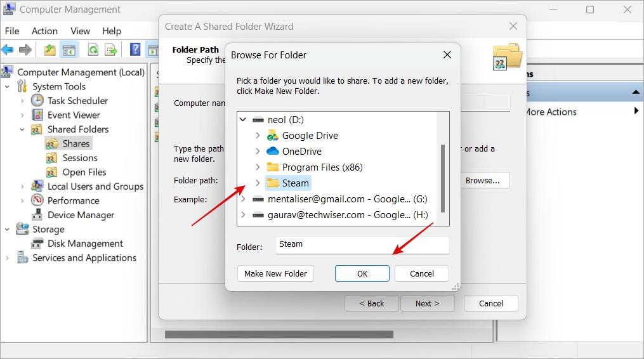Image resolution: width=644 pixels, height=359 pixels.
Task: Click the Next button in wizard
Action: click(427, 304)
